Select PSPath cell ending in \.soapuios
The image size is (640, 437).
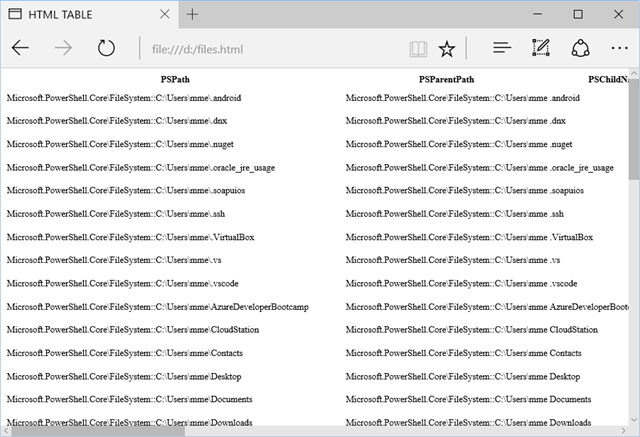click(126, 191)
